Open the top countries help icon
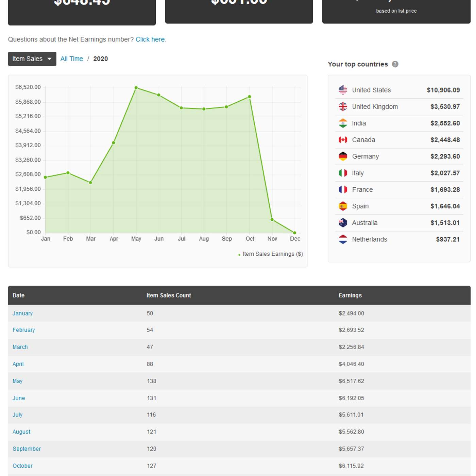Screen dimensions: 476x476 tap(395, 64)
